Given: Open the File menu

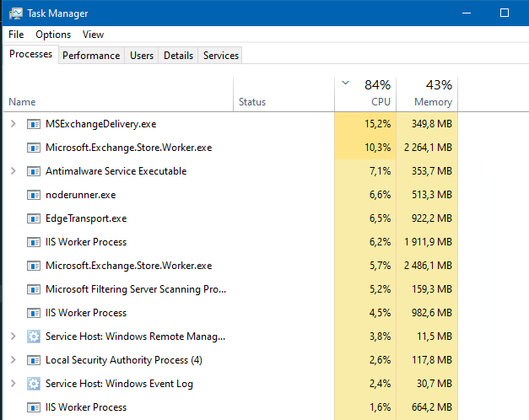Looking at the screenshot, I should (x=16, y=35).
